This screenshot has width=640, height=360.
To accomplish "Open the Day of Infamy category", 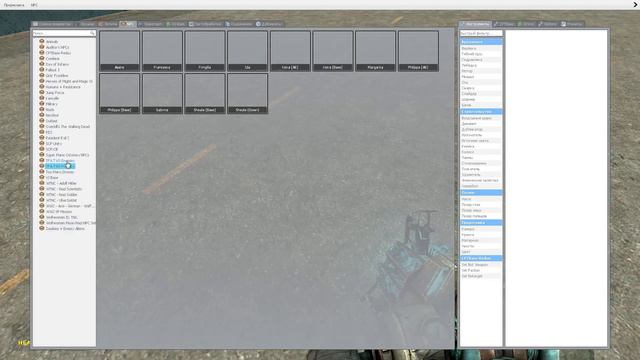I will (x=57, y=64).
